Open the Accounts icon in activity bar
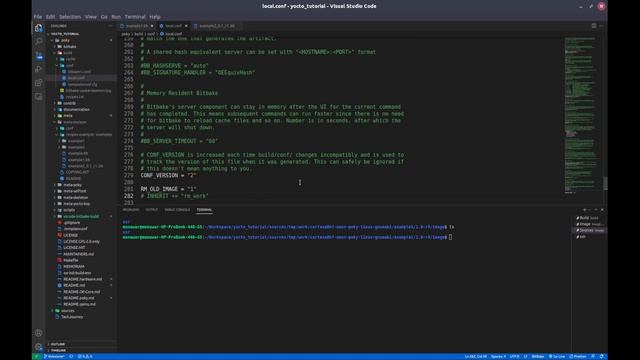The width and height of the screenshot is (640, 360). [38, 333]
